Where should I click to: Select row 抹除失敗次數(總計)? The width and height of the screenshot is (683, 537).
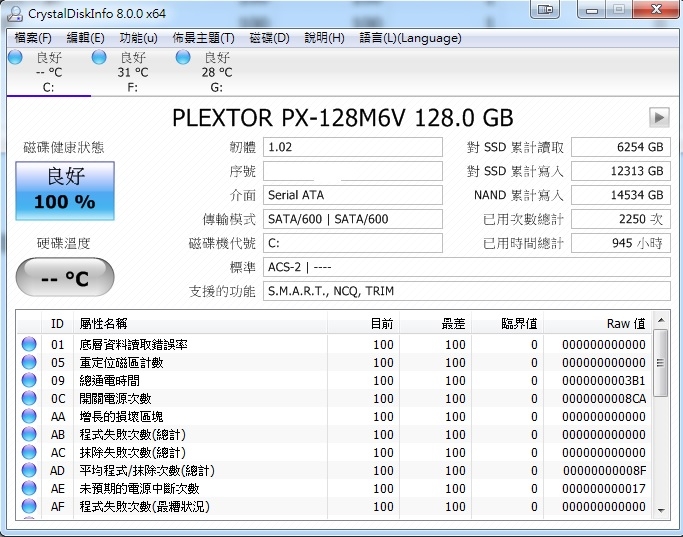(334, 453)
